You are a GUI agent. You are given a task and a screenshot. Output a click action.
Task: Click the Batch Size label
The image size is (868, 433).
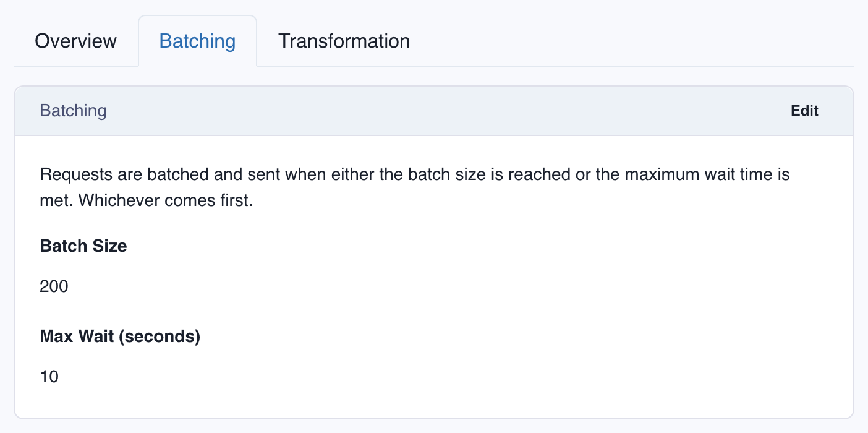(83, 246)
